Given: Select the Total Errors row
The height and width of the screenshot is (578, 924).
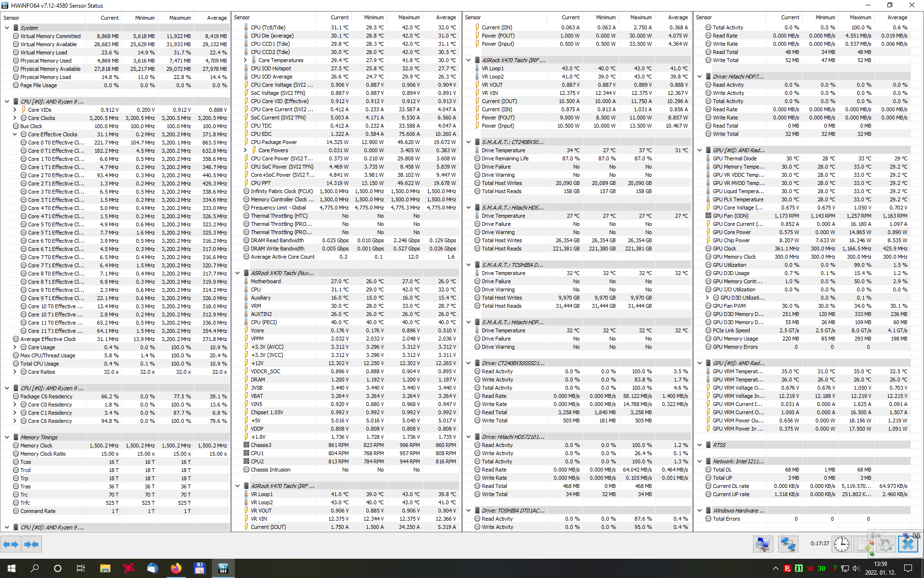Looking at the screenshot, I should click(x=808, y=519).
